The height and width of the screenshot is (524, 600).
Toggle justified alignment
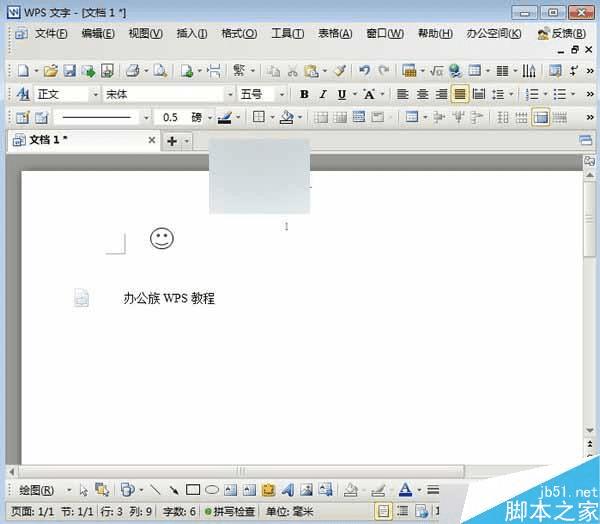pos(460,94)
